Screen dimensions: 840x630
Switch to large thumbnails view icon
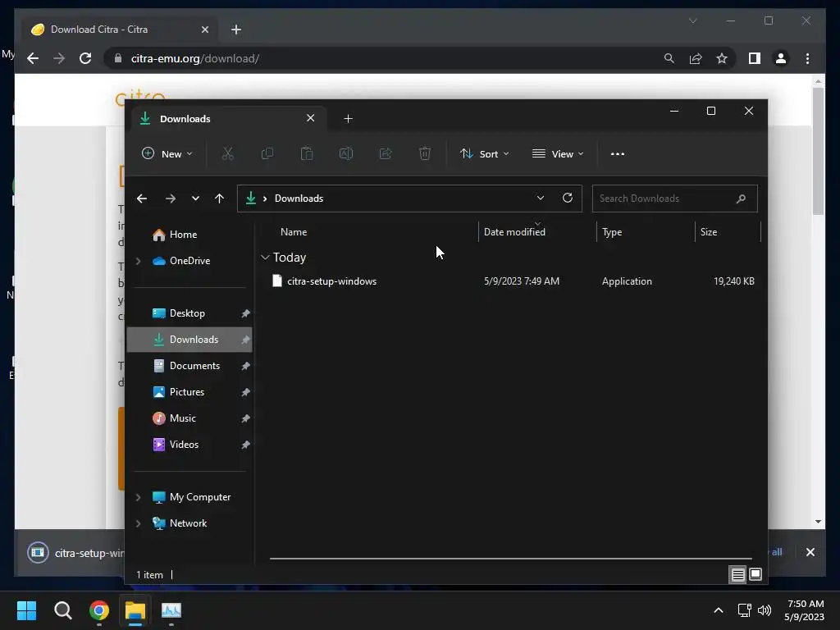756,575
